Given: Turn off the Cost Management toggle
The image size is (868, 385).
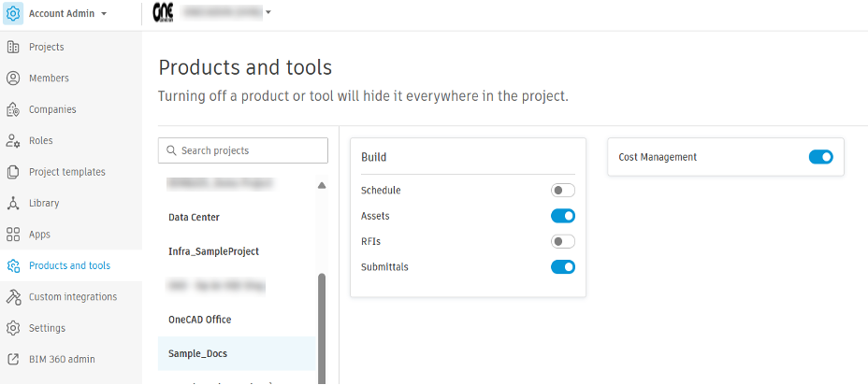Looking at the screenshot, I should pos(821,157).
